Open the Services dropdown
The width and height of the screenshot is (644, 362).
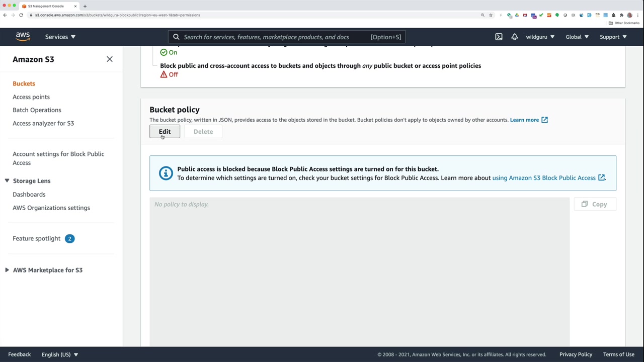pos(60,37)
